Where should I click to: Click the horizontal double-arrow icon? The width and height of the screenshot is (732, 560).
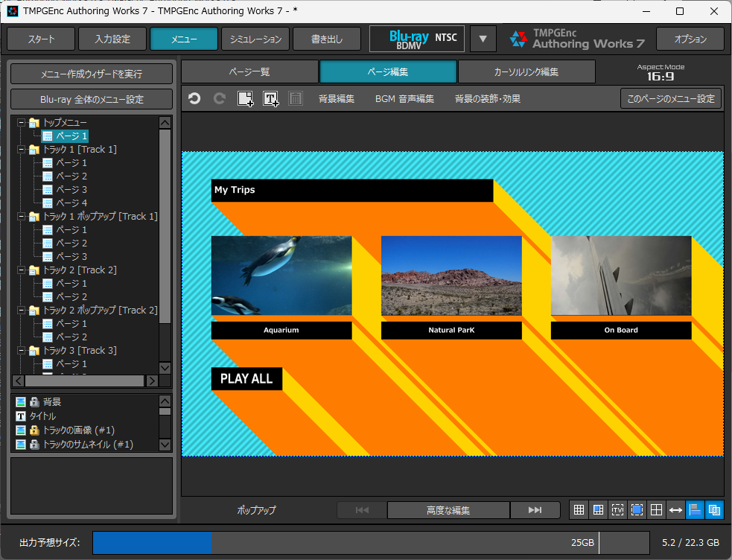click(x=675, y=510)
